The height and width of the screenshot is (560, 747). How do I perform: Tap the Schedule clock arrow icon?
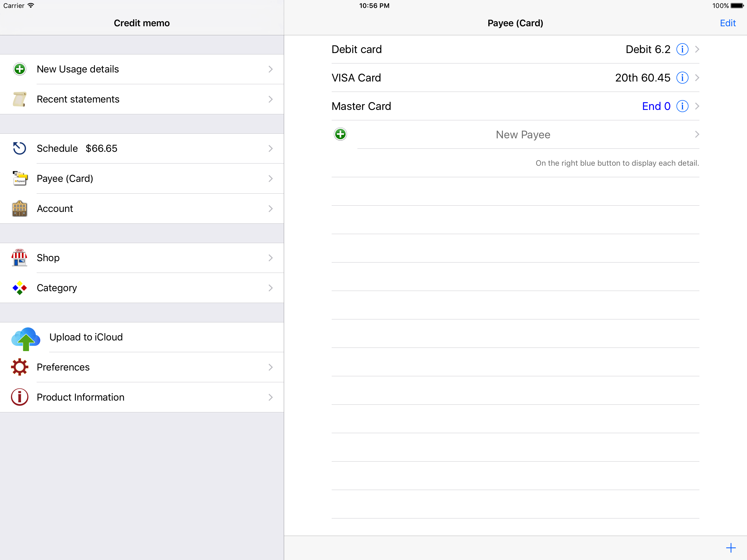(x=20, y=148)
